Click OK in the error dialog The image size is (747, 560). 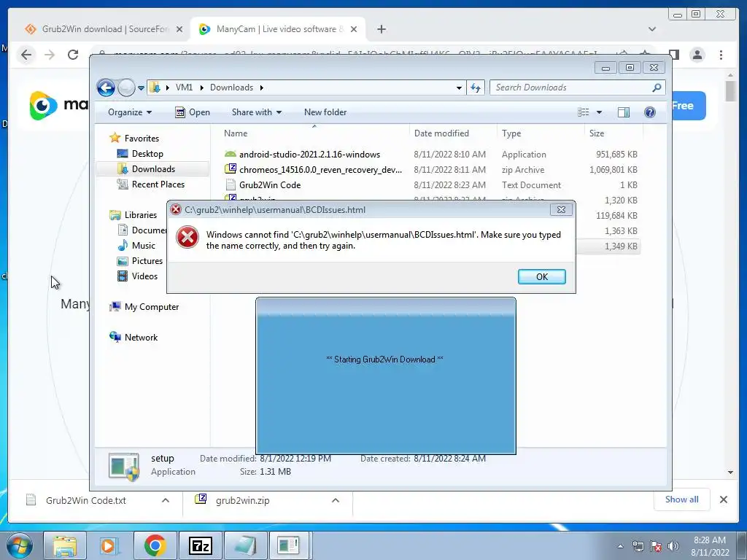[542, 276]
